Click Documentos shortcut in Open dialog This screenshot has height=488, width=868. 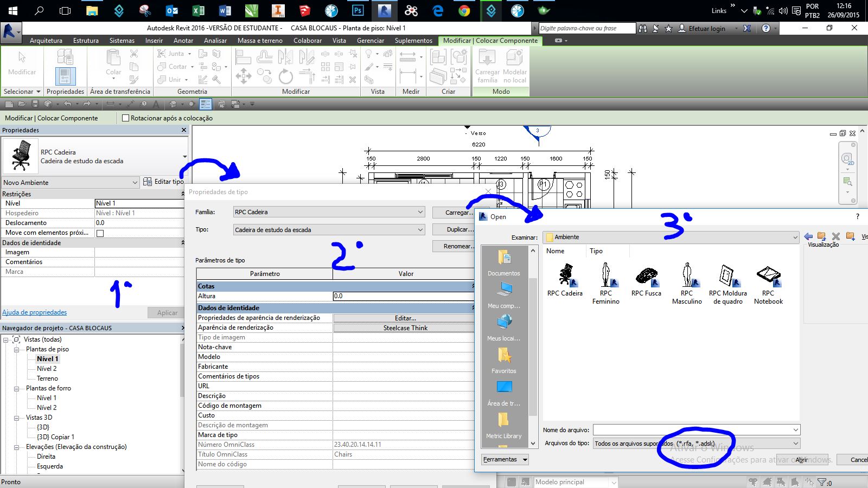pos(503,264)
